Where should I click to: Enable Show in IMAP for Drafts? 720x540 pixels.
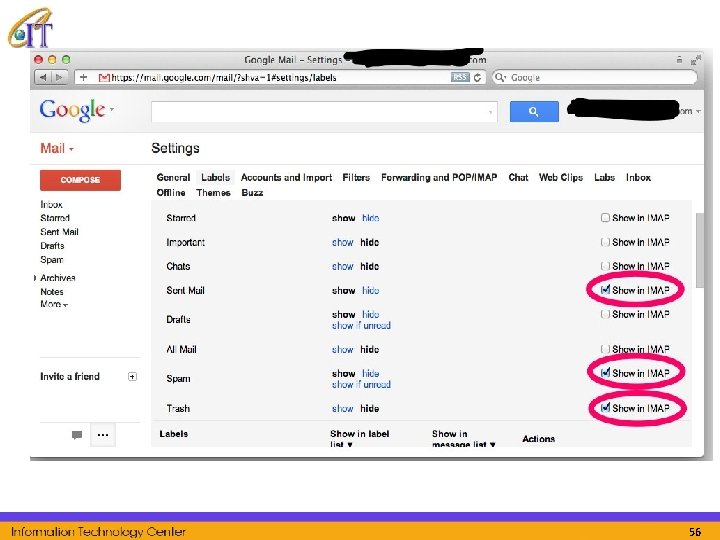pos(605,314)
